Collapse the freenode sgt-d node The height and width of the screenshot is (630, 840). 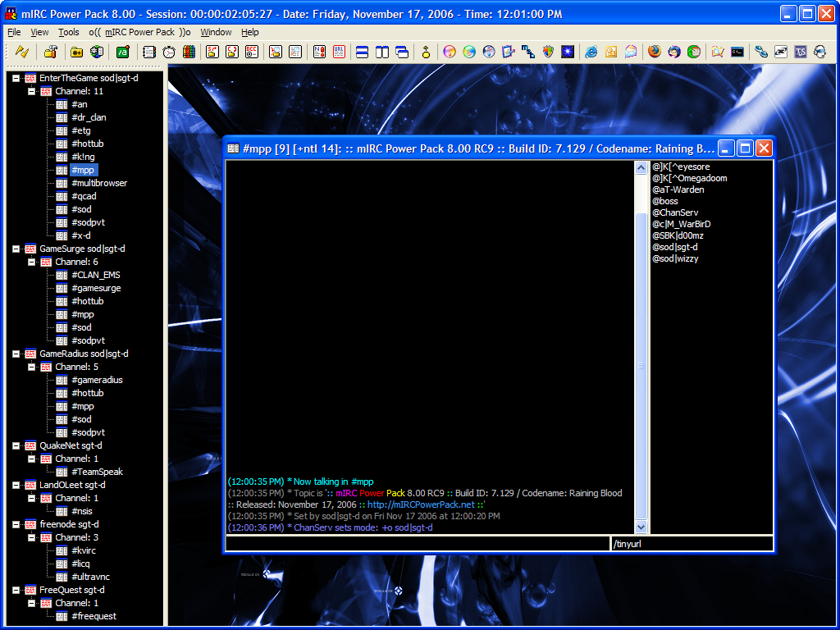[x=16, y=524]
